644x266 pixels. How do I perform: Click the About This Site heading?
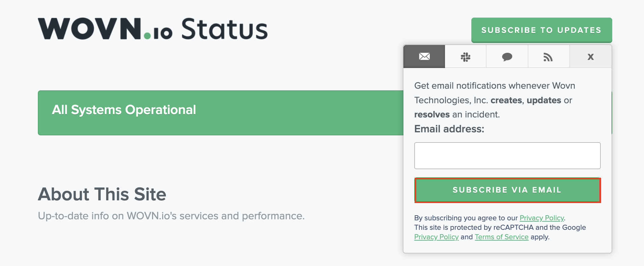tap(102, 194)
